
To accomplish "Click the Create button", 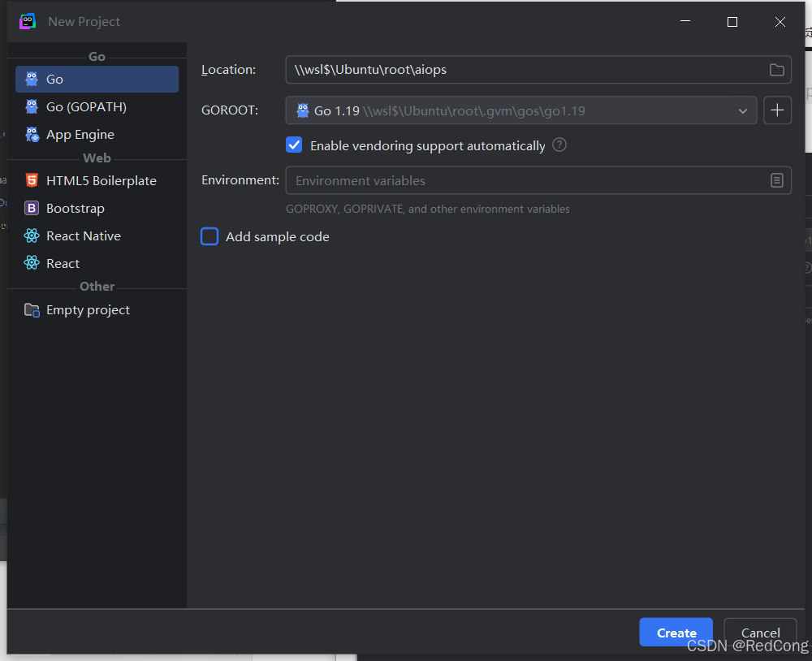I will pyautogui.click(x=676, y=632).
